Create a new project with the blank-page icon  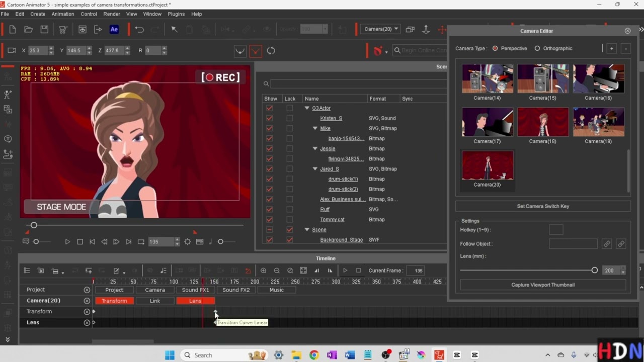[x=13, y=30]
